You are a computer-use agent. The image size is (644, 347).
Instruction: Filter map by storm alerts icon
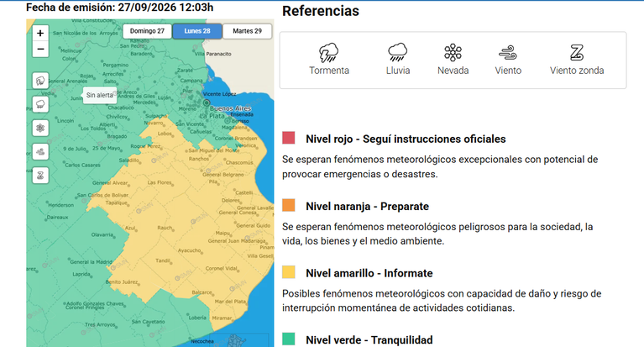40,81
